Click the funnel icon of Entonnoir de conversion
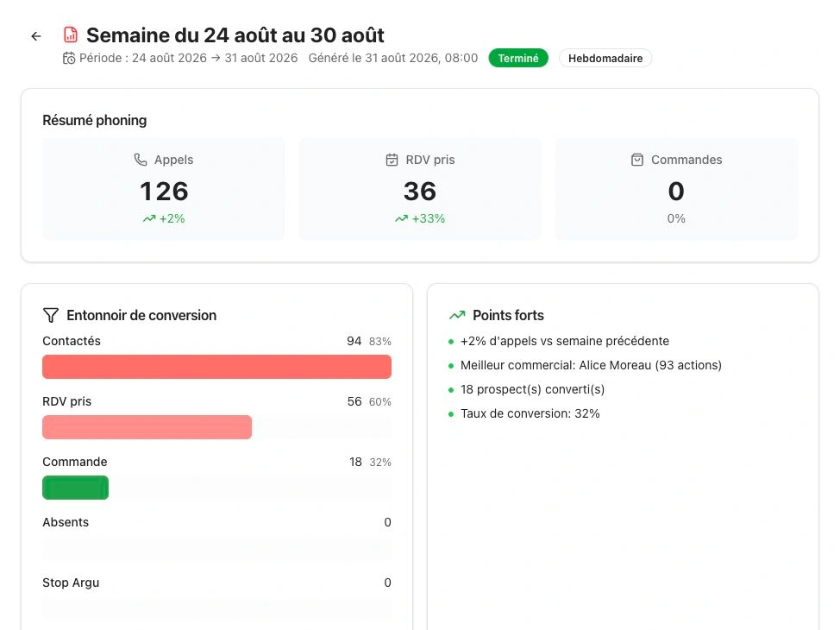 point(51,315)
